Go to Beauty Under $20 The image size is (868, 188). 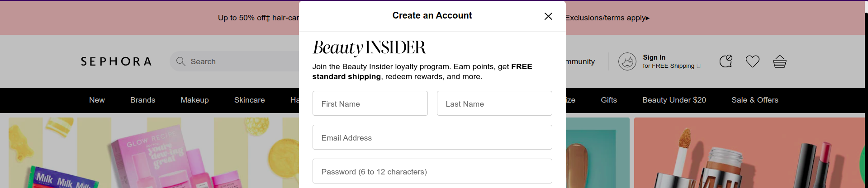[674, 100]
